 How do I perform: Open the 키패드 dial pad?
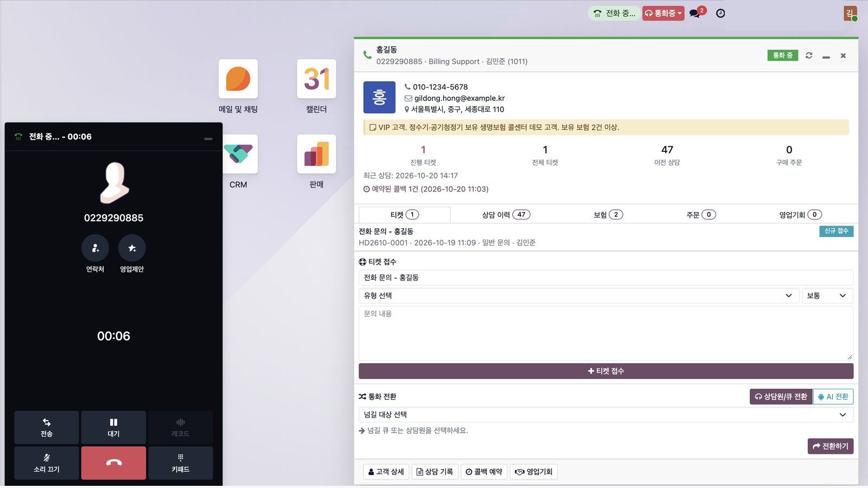[181, 463]
